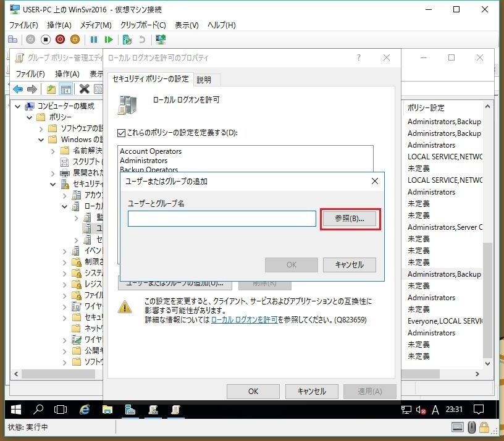Image resolution: width=504 pixels, height=441 pixels.
Task: Click the Ctrl+Alt+Del icon in VM toolbar
Action: (13, 40)
